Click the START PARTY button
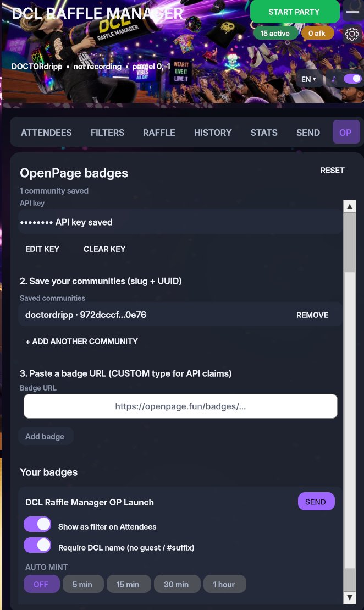This screenshot has height=610, width=364. click(x=294, y=12)
